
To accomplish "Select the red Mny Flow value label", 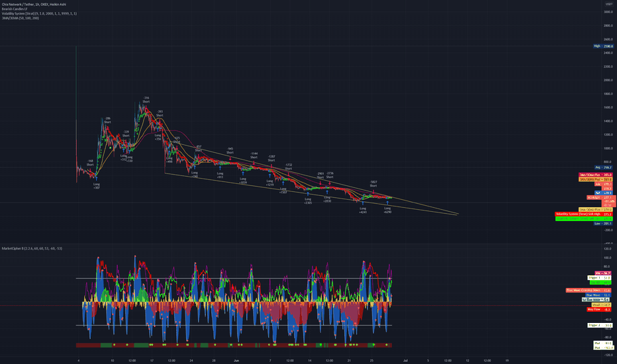I will (x=599, y=309).
